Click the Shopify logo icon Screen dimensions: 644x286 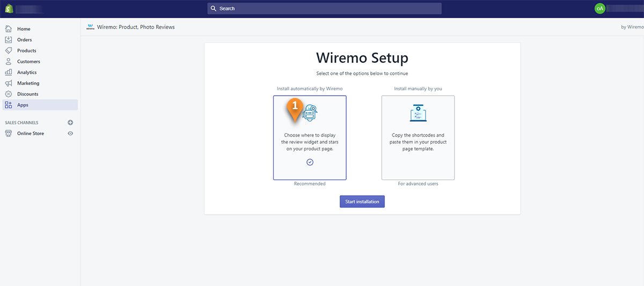pyautogui.click(x=9, y=9)
